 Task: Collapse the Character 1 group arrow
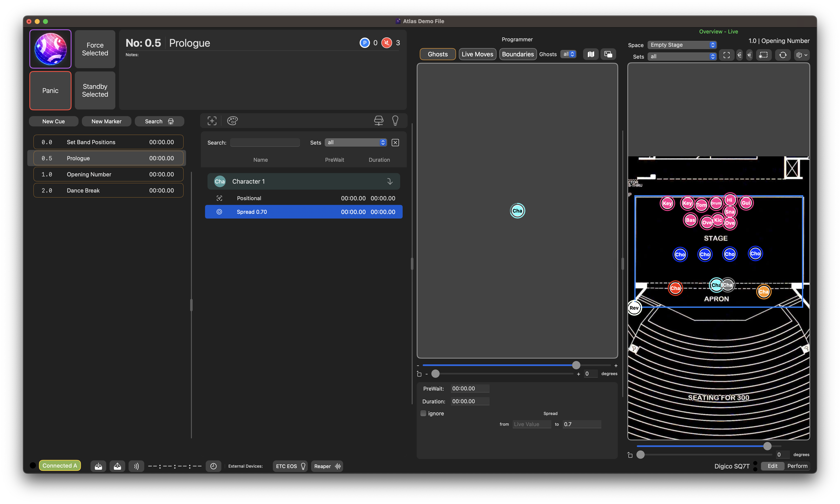[390, 181]
